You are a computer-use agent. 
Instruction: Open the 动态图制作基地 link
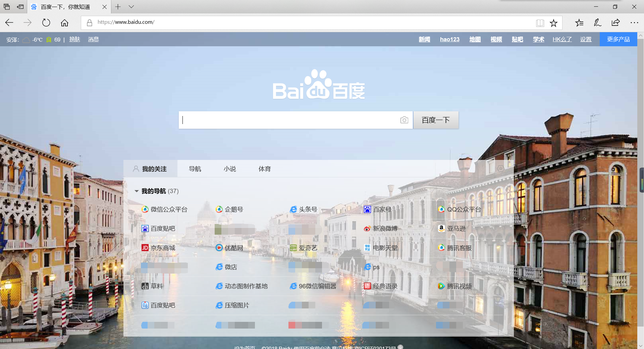pyautogui.click(x=246, y=286)
